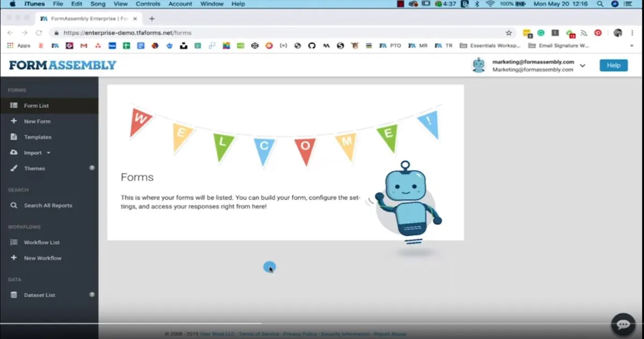Click the robot account avatar
Screen dimensions: 644x339
478,65
